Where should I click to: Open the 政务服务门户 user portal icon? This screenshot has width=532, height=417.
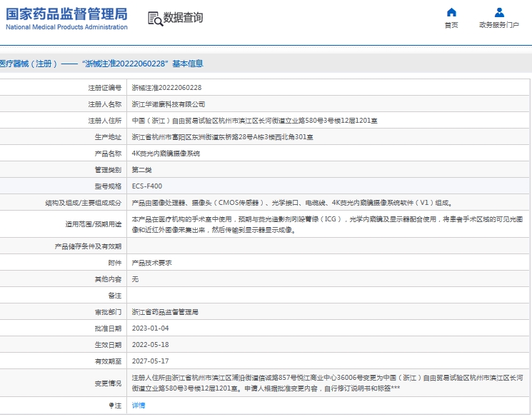pos(499,12)
